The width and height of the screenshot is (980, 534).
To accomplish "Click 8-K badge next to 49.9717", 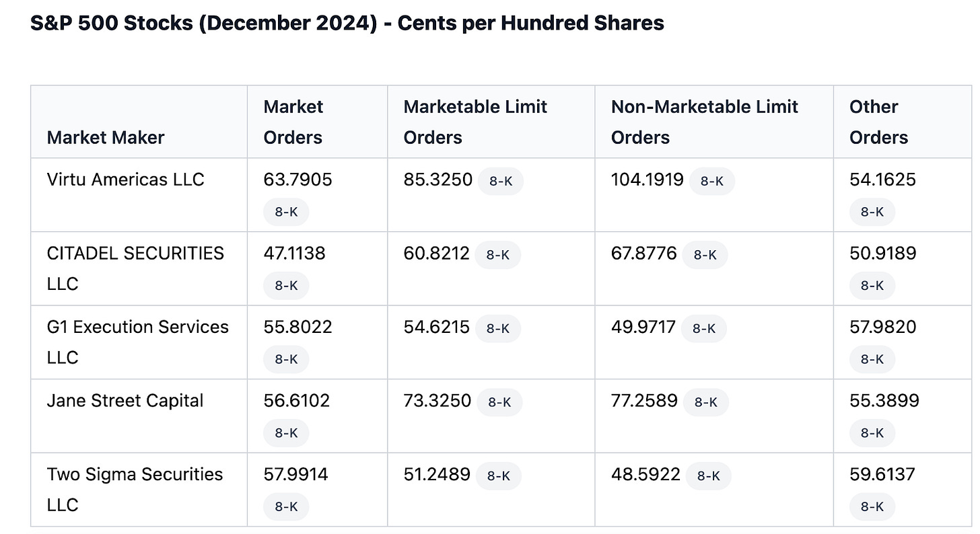I will (704, 328).
